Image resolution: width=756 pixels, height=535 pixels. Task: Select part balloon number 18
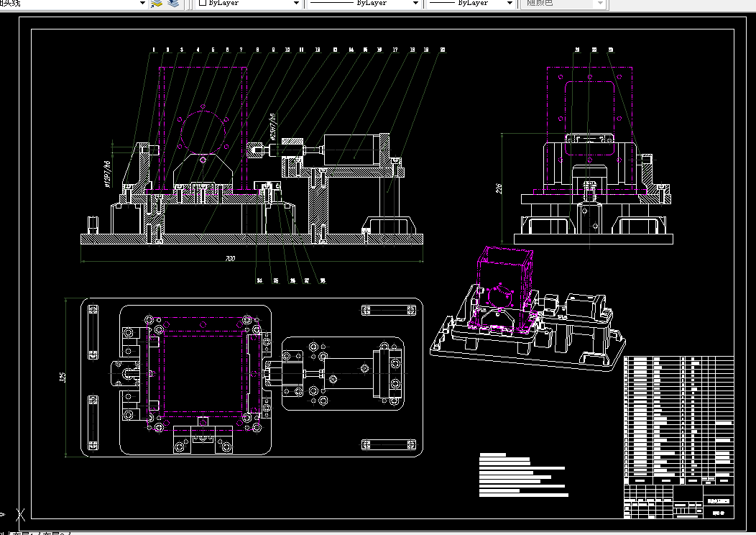(412, 50)
